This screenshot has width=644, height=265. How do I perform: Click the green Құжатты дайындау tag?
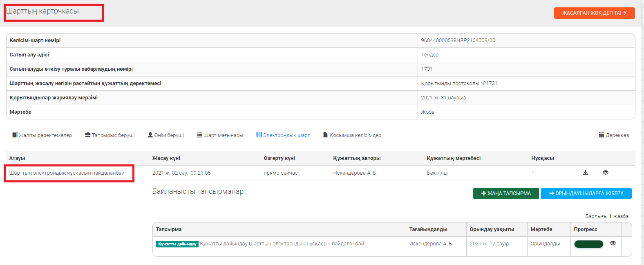(177, 244)
